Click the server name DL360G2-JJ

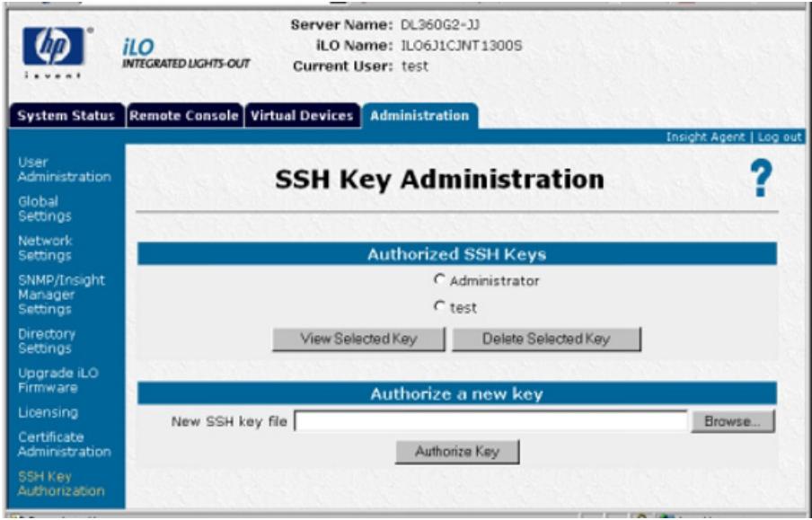coord(440,25)
